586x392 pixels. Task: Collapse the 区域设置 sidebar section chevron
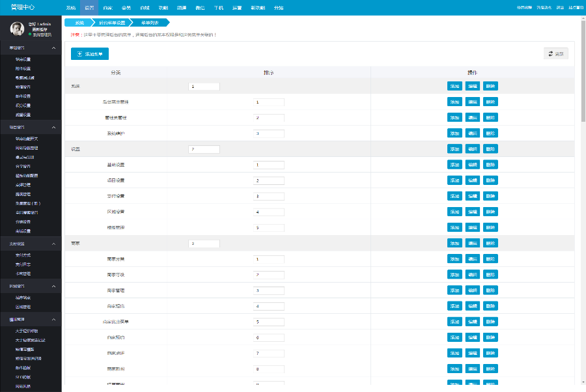(x=54, y=286)
